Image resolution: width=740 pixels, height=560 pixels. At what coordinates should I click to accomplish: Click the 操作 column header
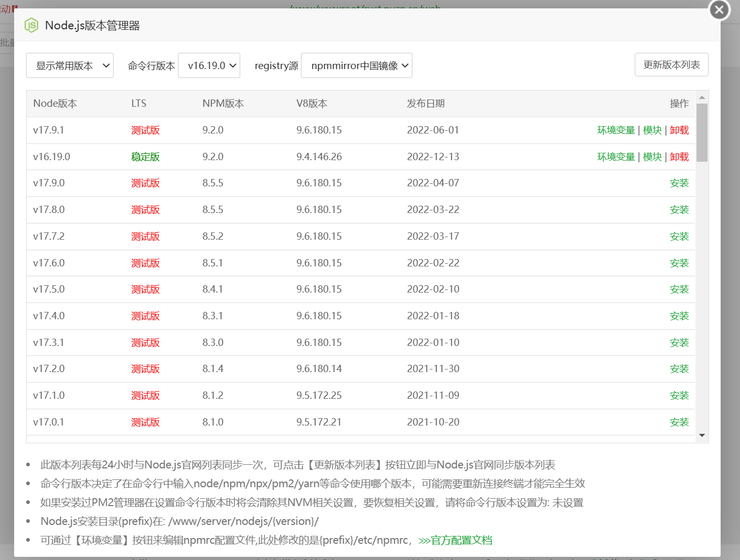tap(679, 104)
